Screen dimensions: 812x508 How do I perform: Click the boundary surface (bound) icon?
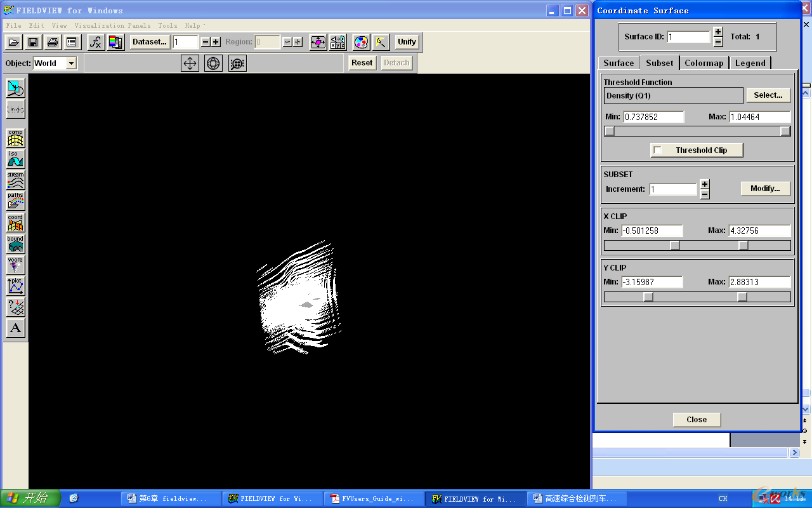point(15,244)
